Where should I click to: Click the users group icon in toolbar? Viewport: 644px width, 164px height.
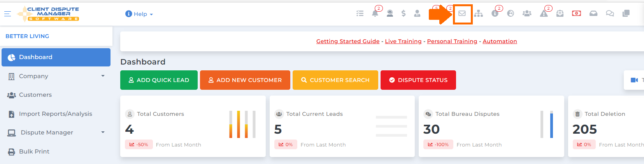coord(527,14)
